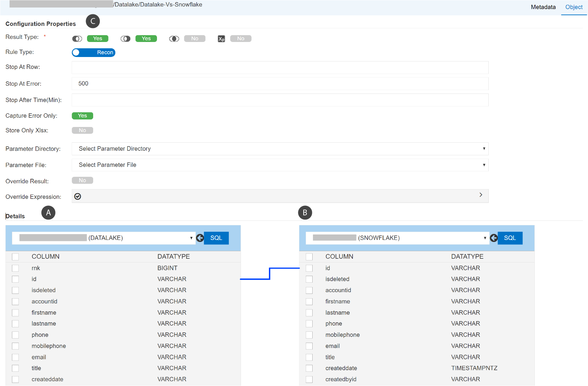The height and width of the screenshot is (386, 588).
Task: Click the Datalake 'phone' column name
Action: (40, 335)
